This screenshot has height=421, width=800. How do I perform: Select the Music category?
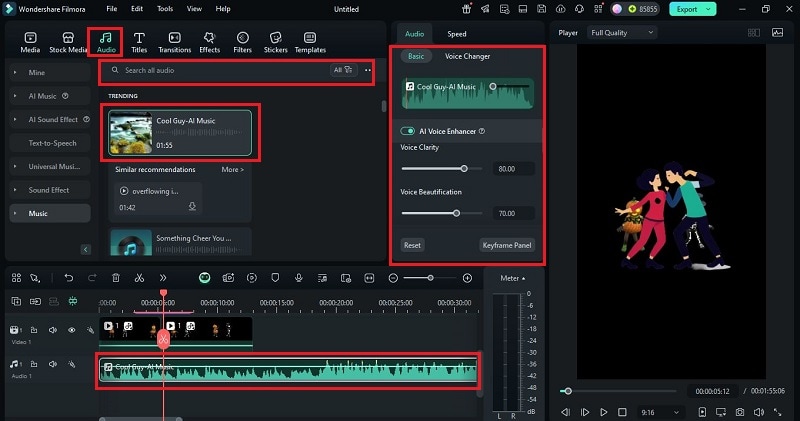pos(50,213)
